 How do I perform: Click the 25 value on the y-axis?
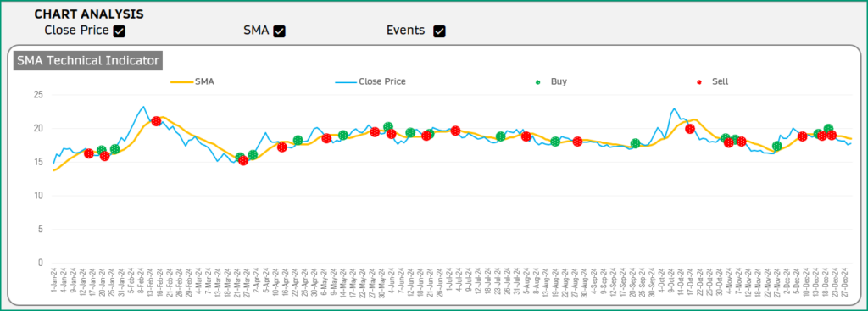(37, 95)
